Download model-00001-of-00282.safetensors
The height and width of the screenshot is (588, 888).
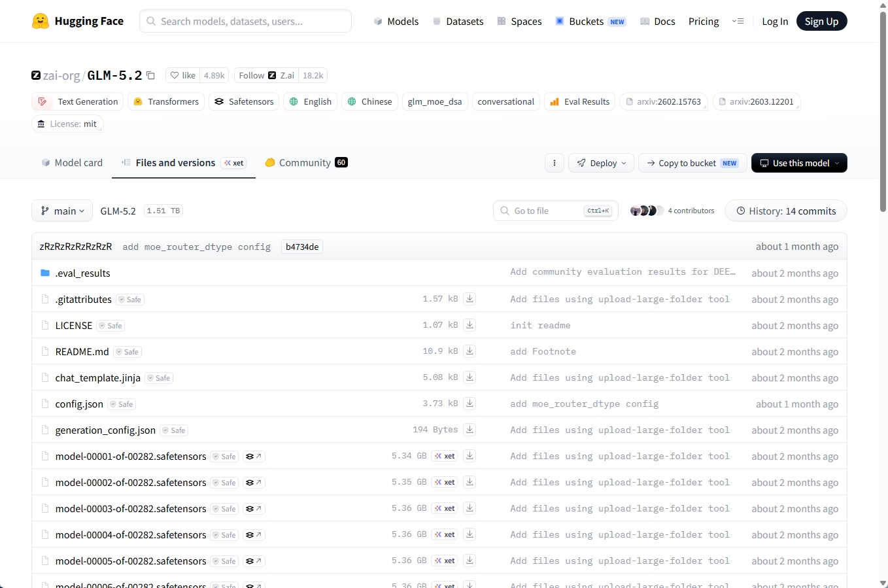pos(470,456)
